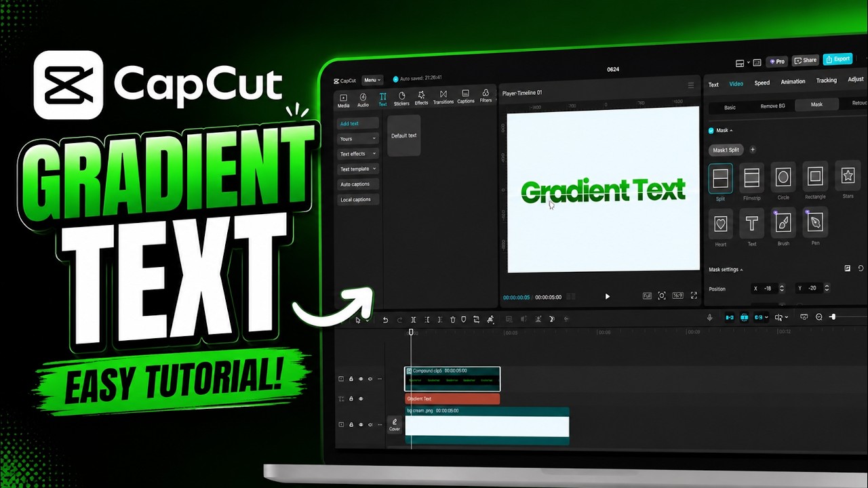Select the Stars mask shape
The image size is (868, 488).
tap(848, 176)
